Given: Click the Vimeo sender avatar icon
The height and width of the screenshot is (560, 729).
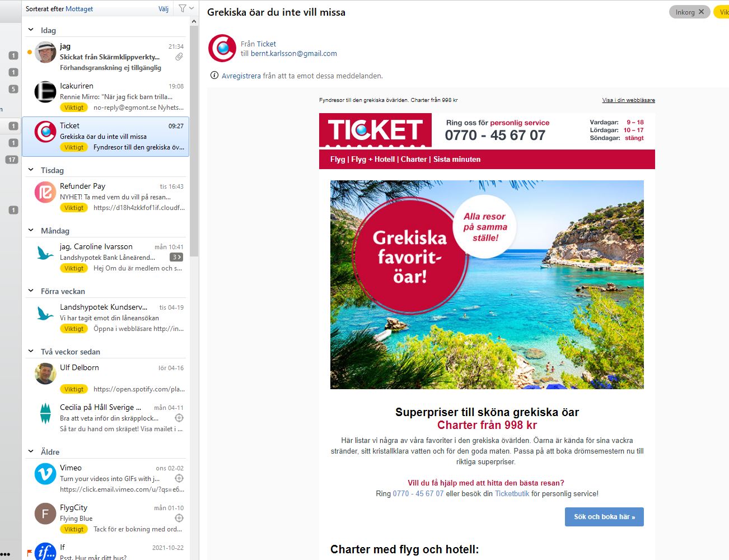Looking at the screenshot, I should (45, 474).
